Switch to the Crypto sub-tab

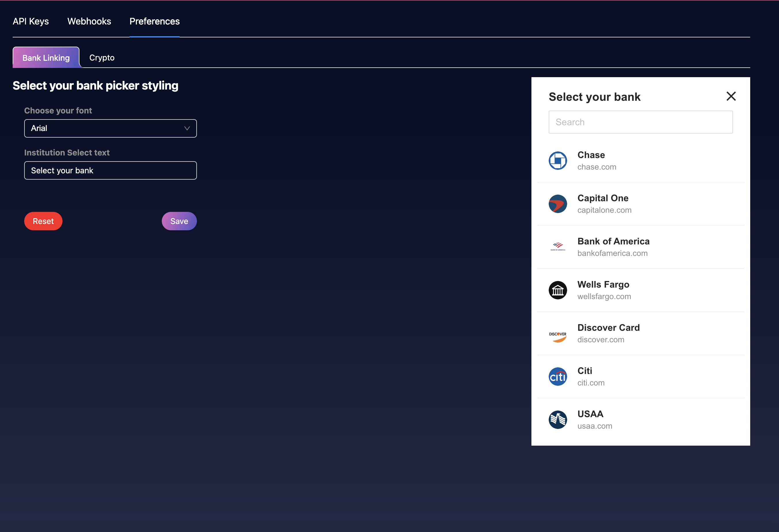pyautogui.click(x=102, y=58)
